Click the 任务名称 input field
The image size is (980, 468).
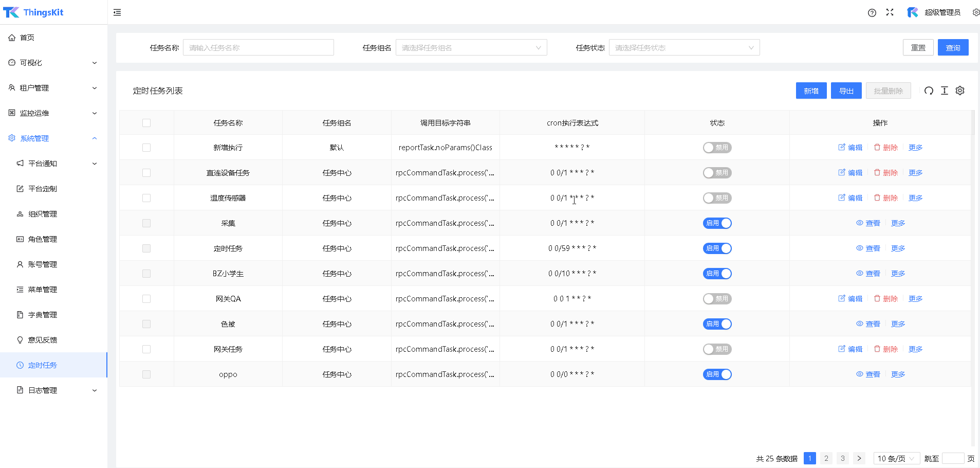click(258, 47)
